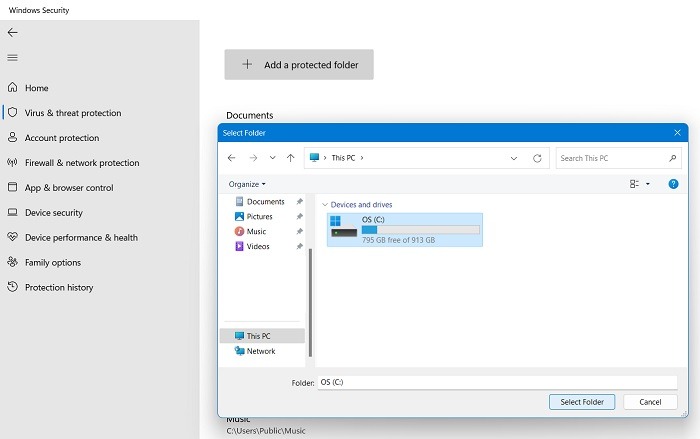Unpin Documents using its pin icon
Screen dimensions: 700x439
pyautogui.click(x=300, y=201)
